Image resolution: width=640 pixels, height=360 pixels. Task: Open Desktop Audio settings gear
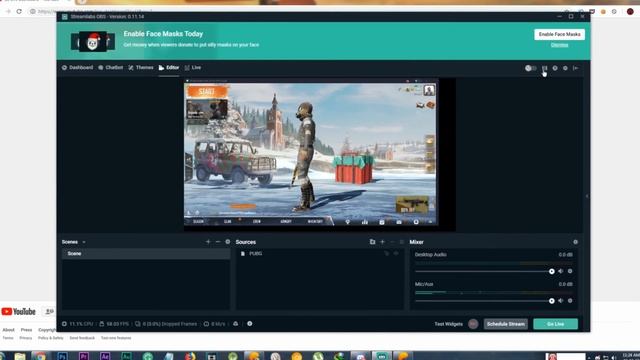point(570,271)
